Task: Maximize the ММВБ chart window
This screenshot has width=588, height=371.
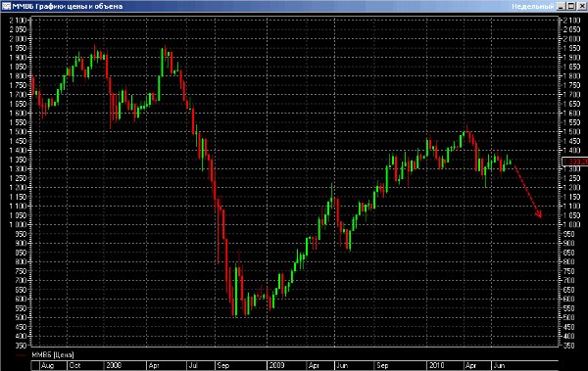Action: tap(570, 7)
